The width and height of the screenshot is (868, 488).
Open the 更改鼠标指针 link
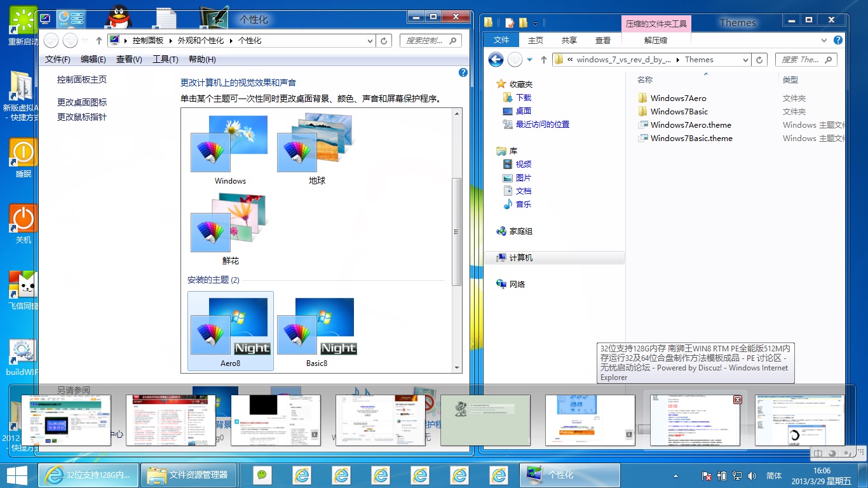(x=82, y=117)
